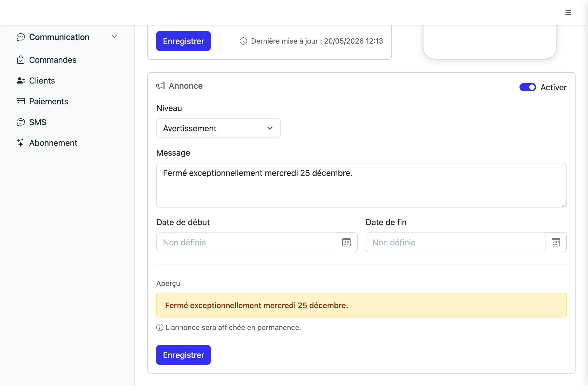
Task: Click Dernière mise à jour timestamp text
Action: point(317,41)
